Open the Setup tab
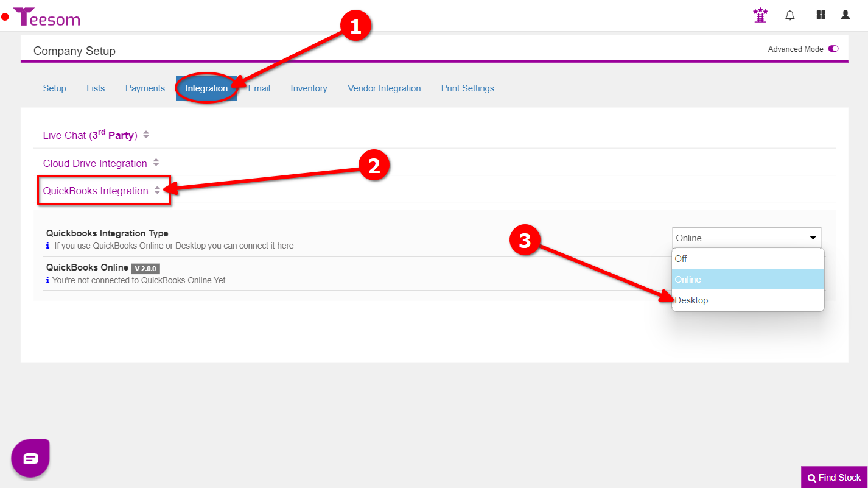 click(x=54, y=88)
